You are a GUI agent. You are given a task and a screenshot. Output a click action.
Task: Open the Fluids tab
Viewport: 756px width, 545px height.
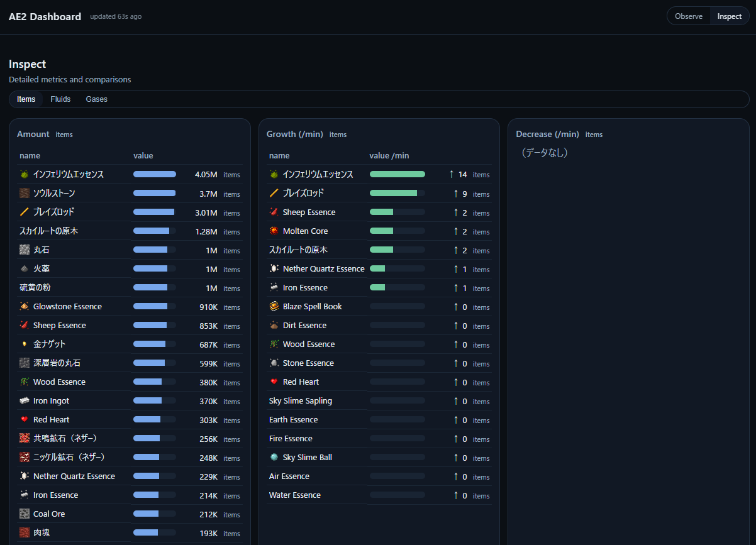pyautogui.click(x=60, y=99)
